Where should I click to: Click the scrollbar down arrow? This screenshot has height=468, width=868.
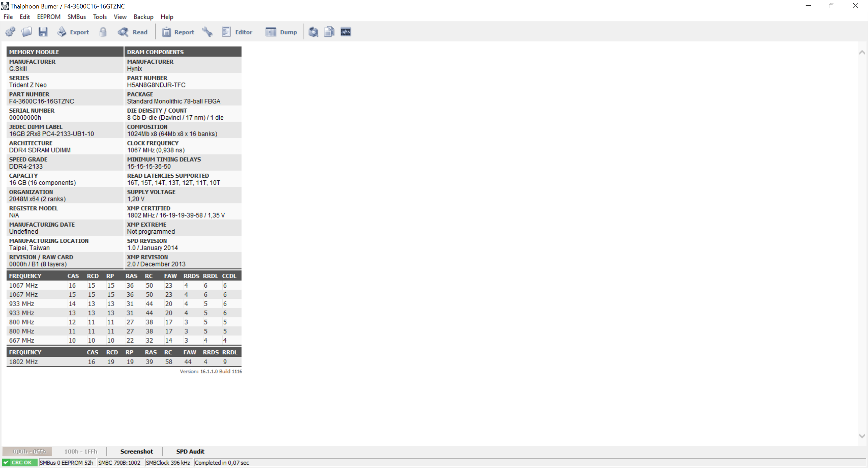click(862, 436)
